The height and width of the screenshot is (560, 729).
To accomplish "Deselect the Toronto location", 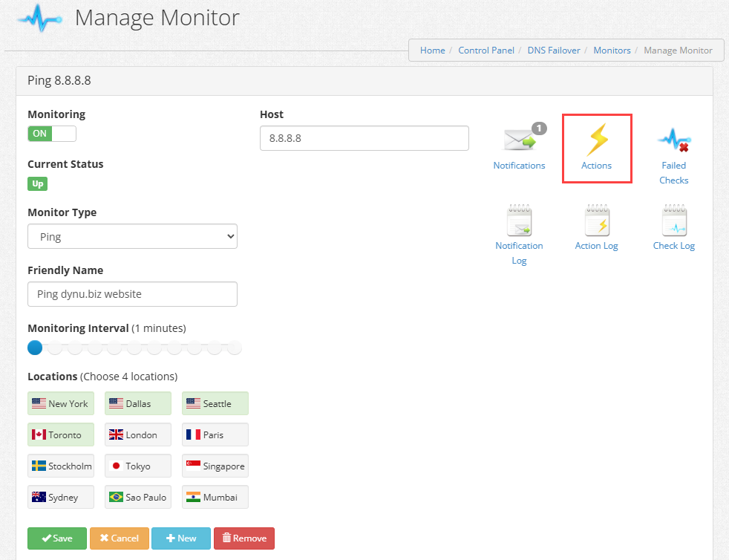I will 61,434.
